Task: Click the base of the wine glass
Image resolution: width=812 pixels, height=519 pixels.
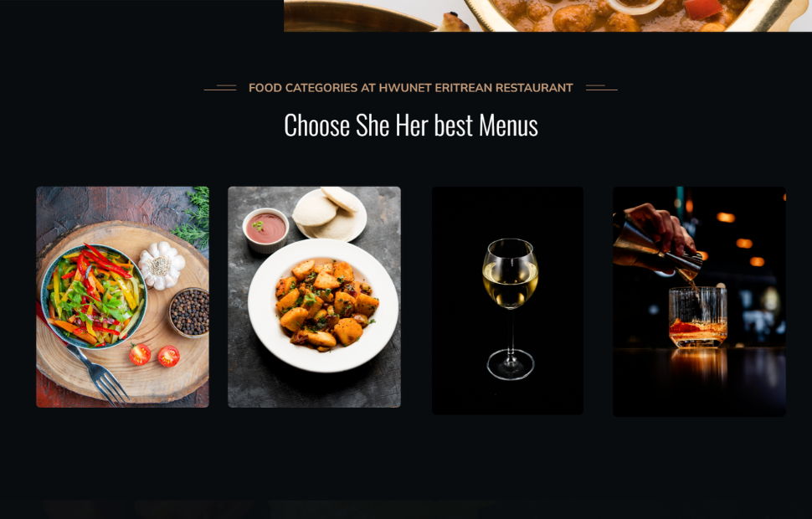Action: 510,365
